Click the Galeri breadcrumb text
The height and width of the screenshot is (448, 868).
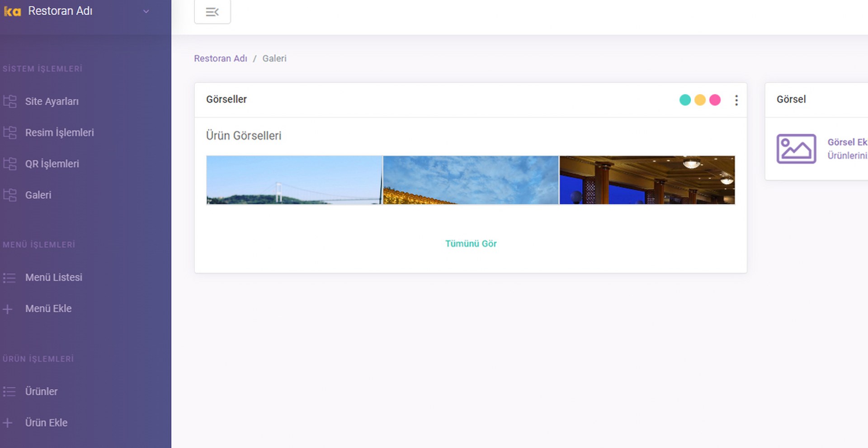point(274,58)
